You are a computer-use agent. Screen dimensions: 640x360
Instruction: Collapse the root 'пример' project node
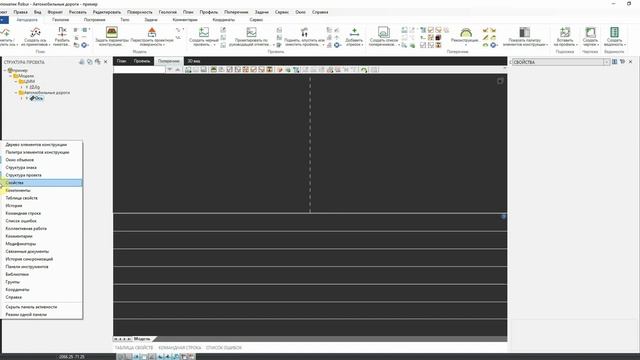tap(5, 70)
